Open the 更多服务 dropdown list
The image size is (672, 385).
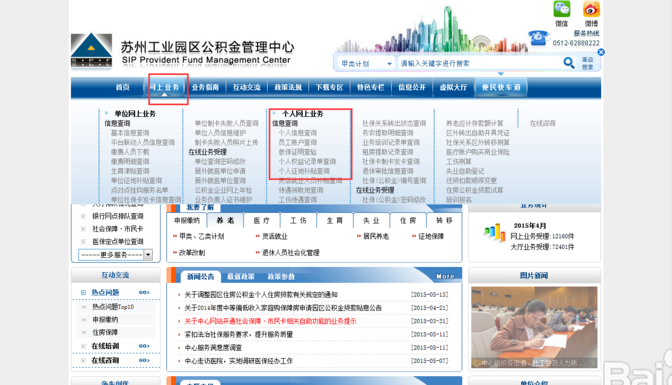(x=115, y=255)
